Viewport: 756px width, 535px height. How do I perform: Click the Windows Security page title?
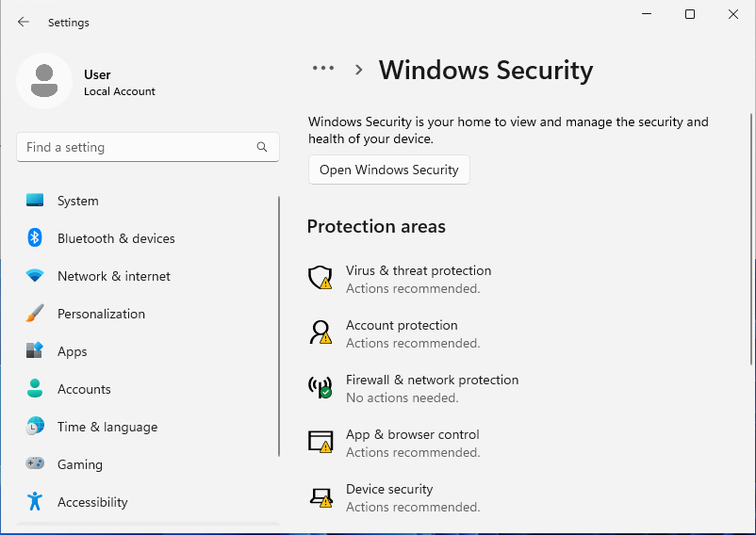tap(485, 71)
